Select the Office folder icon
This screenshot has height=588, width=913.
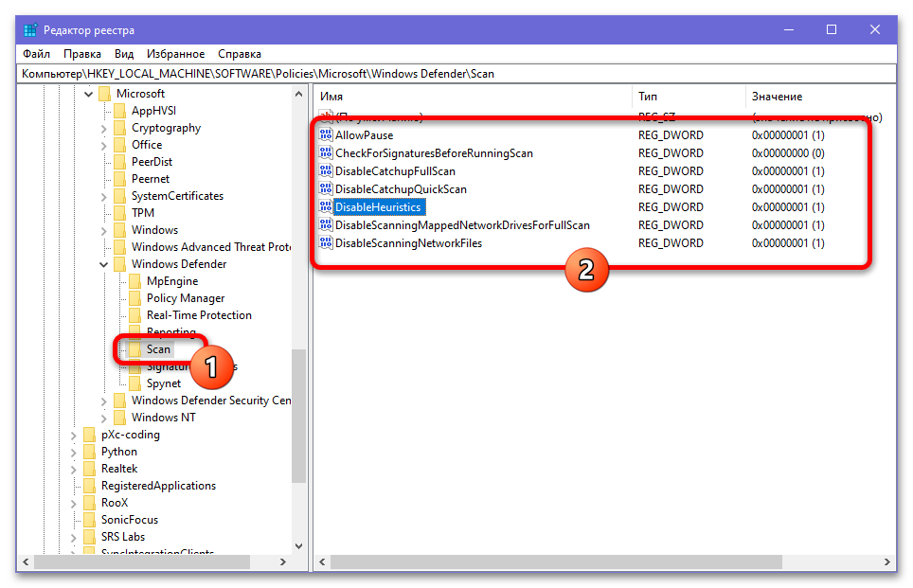120,145
